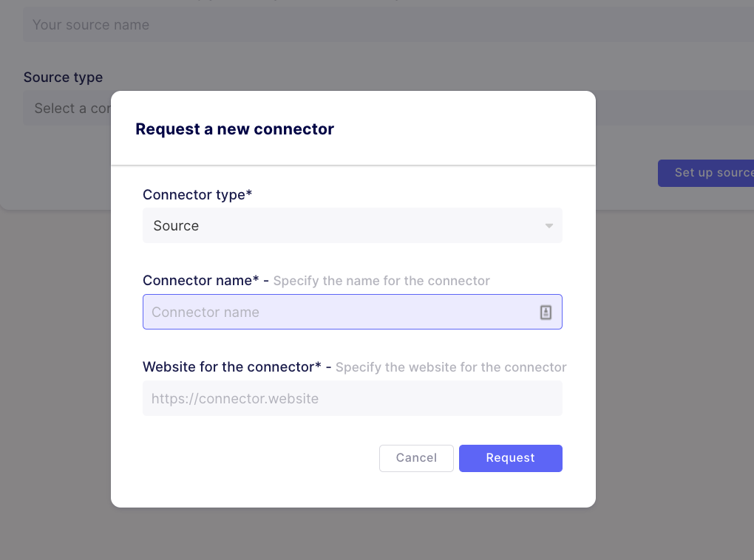
Task: Click the Specify the name helper text
Action: (381, 281)
